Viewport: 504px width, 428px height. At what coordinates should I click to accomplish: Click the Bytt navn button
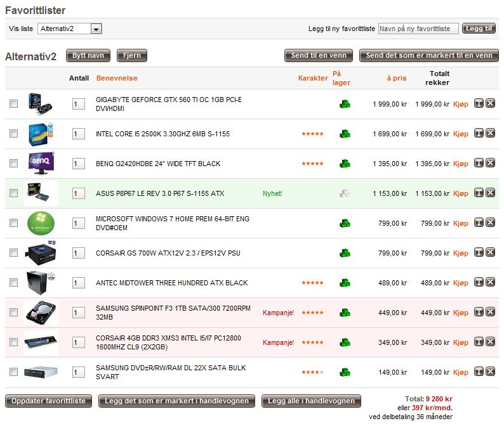coord(88,55)
